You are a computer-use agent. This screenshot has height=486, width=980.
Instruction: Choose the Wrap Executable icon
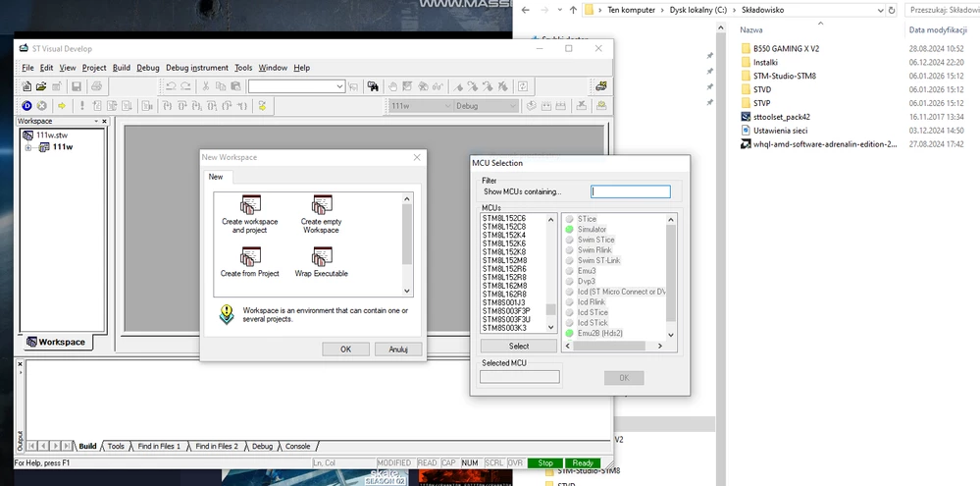[x=322, y=256]
